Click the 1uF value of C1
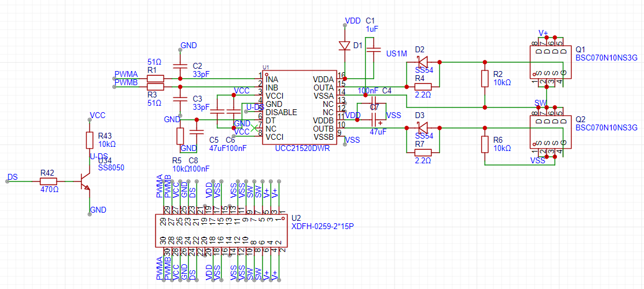 372,29
